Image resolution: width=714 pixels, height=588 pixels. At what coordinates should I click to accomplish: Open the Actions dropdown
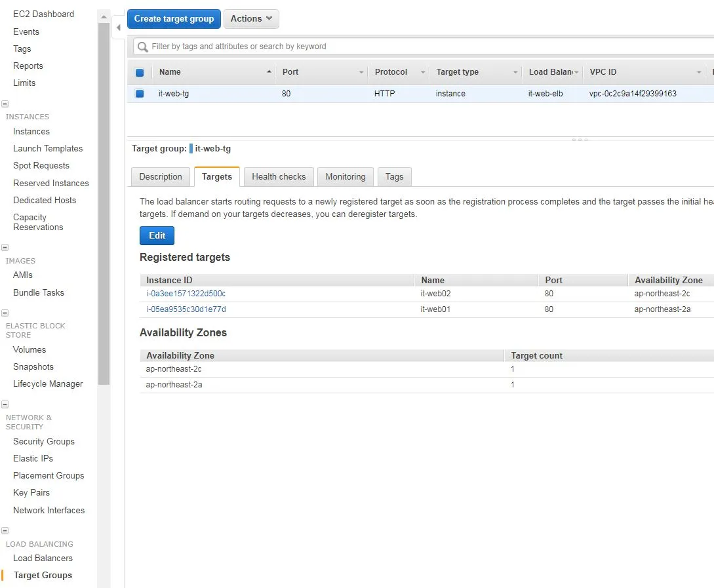click(251, 19)
